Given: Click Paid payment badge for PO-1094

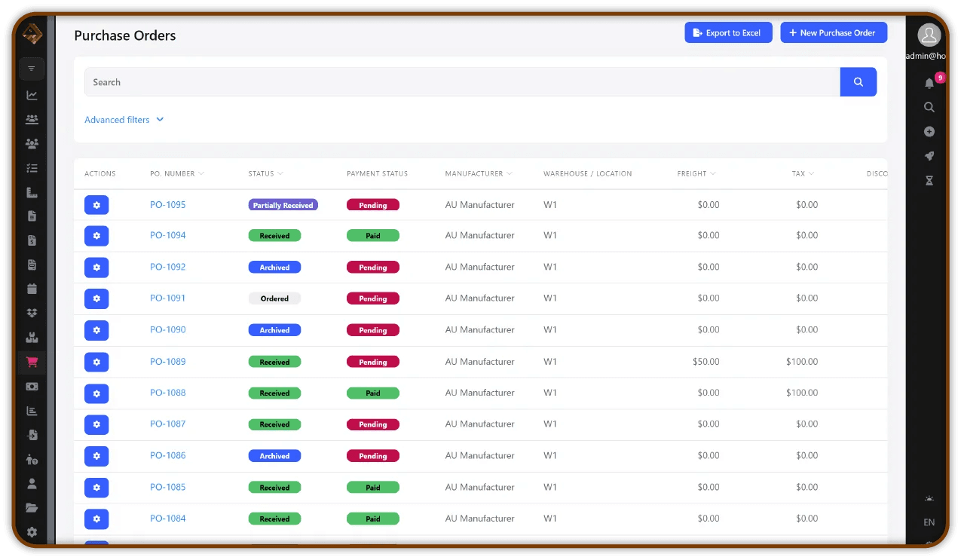Looking at the screenshot, I should pos(373,236).
